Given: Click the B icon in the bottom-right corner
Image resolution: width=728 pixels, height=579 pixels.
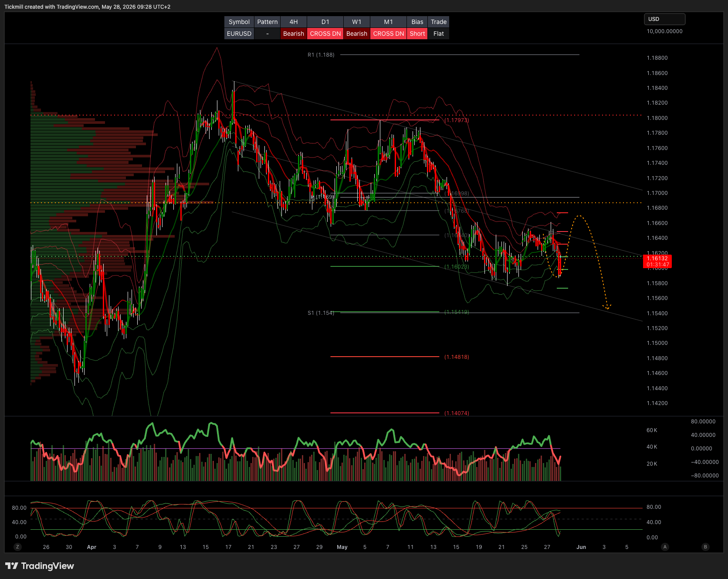Looking at the screenshot, I should 705,547.
